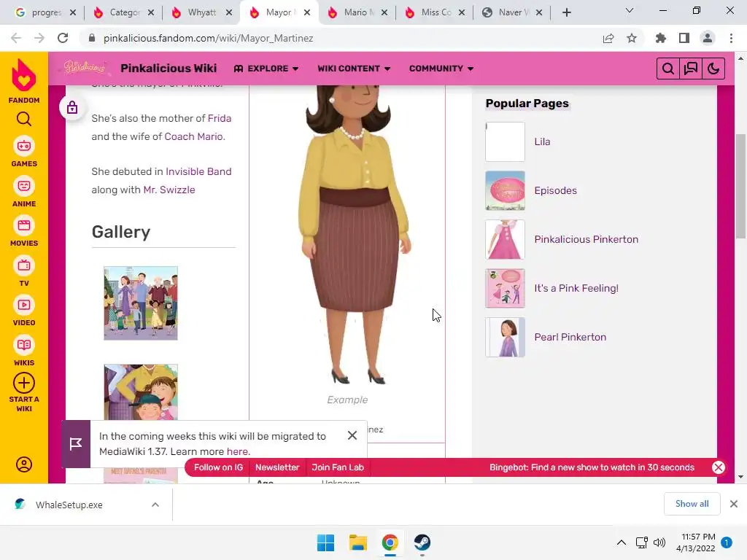Open Pearl Pinkerton popular page
This screenshot has height=560, width=747.
(x=570, y=337)
